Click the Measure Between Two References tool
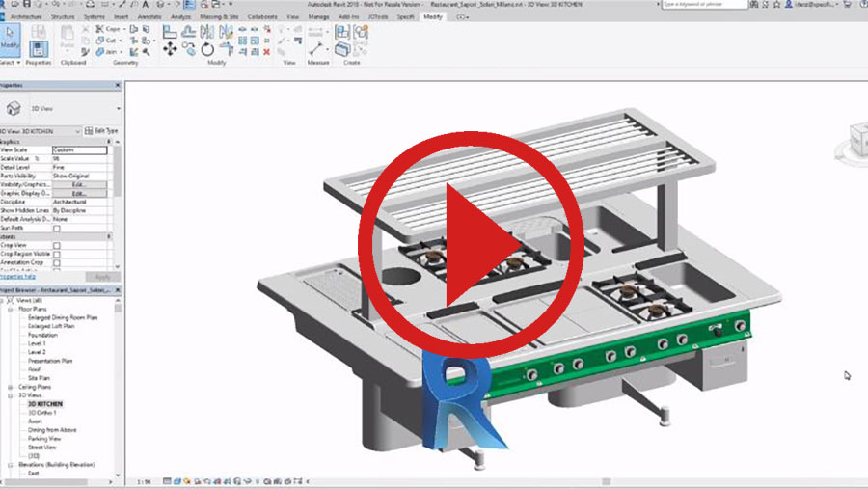This screenshot has width=868, height=489. click(315, 49)
